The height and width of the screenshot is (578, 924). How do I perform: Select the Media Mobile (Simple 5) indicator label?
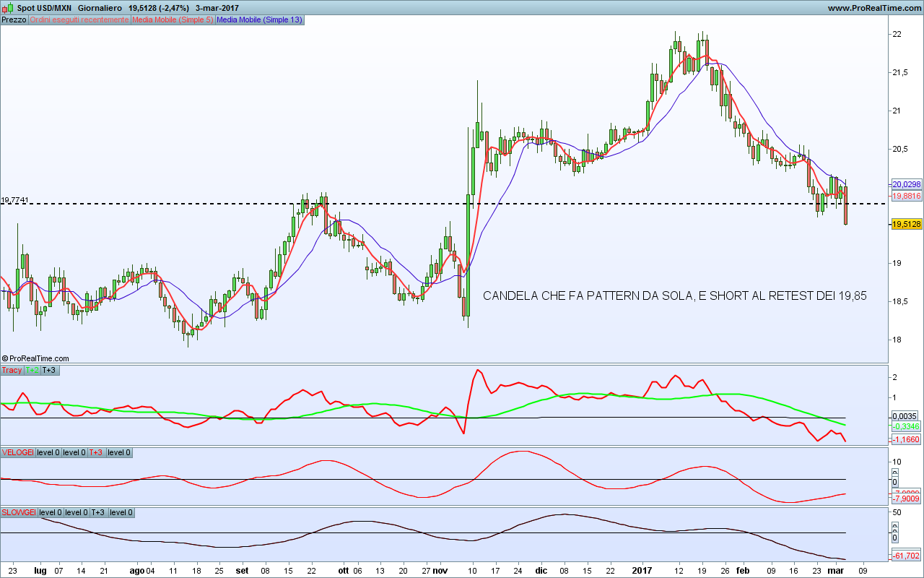click(173, 20)
